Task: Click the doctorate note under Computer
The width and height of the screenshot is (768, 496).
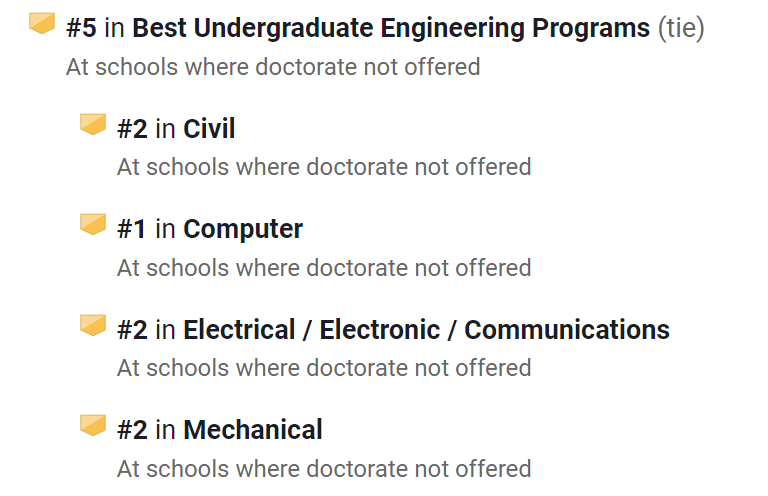Action: 324,268
